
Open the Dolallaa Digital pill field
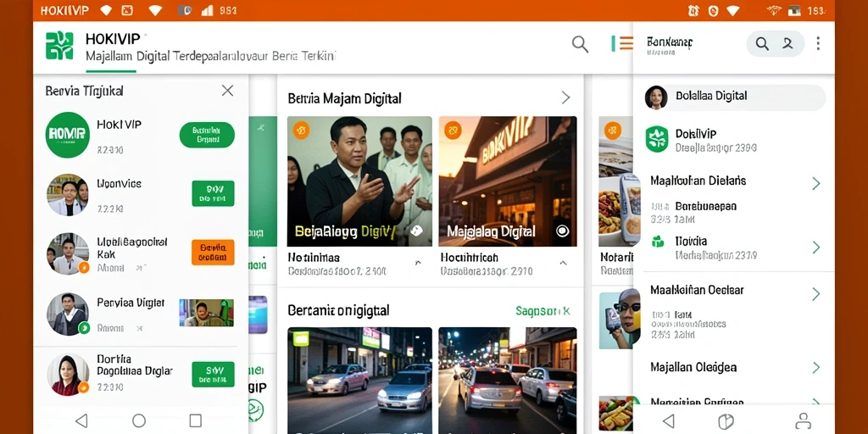pyautogui.click(x=735, y=97)
